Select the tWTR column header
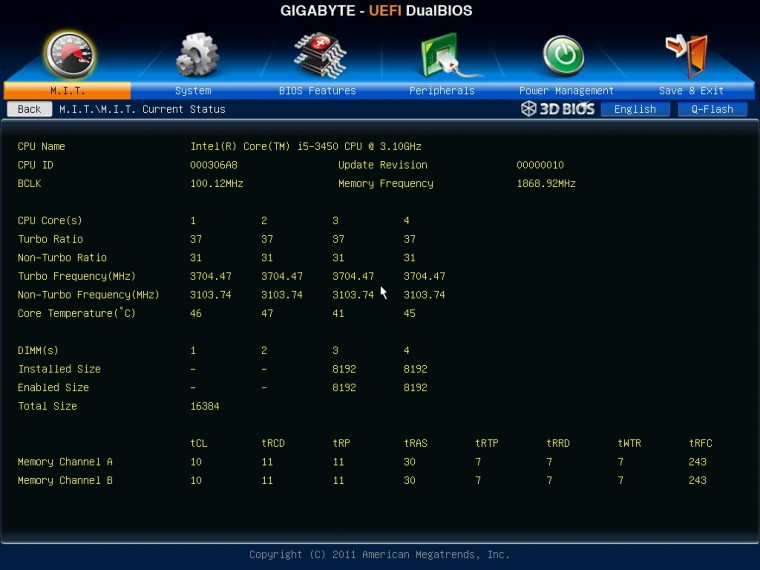 629,443
